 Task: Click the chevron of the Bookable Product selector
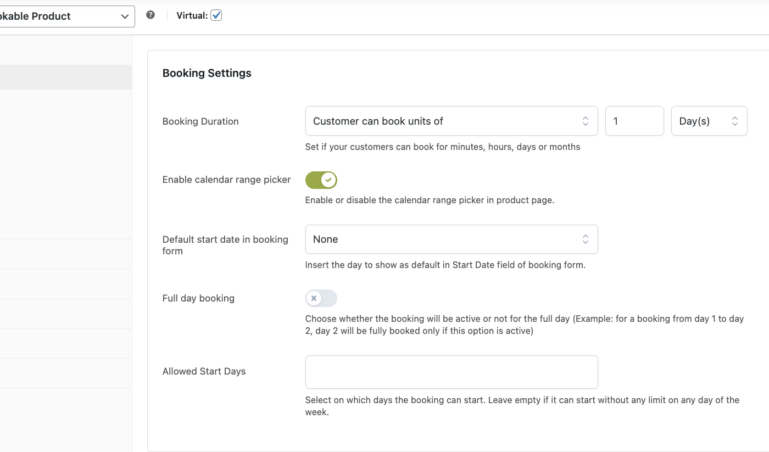point(125,16)
